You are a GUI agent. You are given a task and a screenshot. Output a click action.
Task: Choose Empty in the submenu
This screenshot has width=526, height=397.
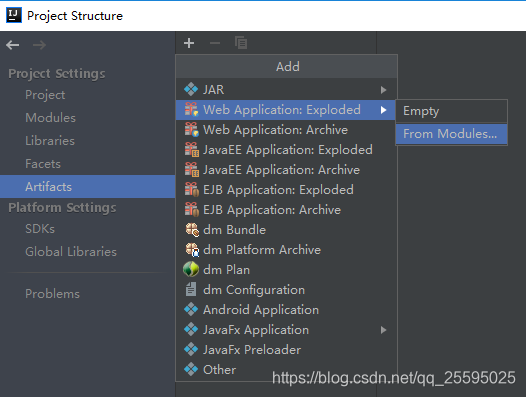(x=452, y=111)
